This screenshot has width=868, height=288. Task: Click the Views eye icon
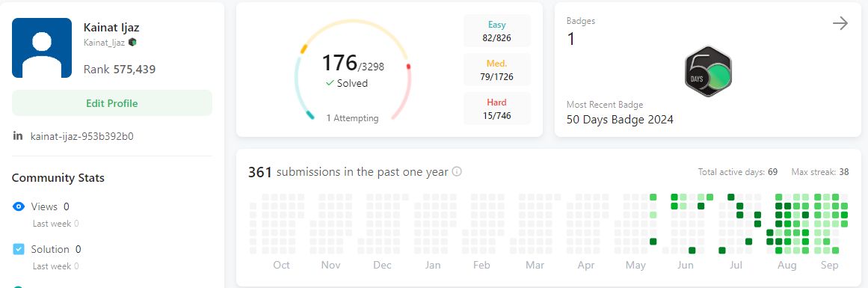(18, 206)
